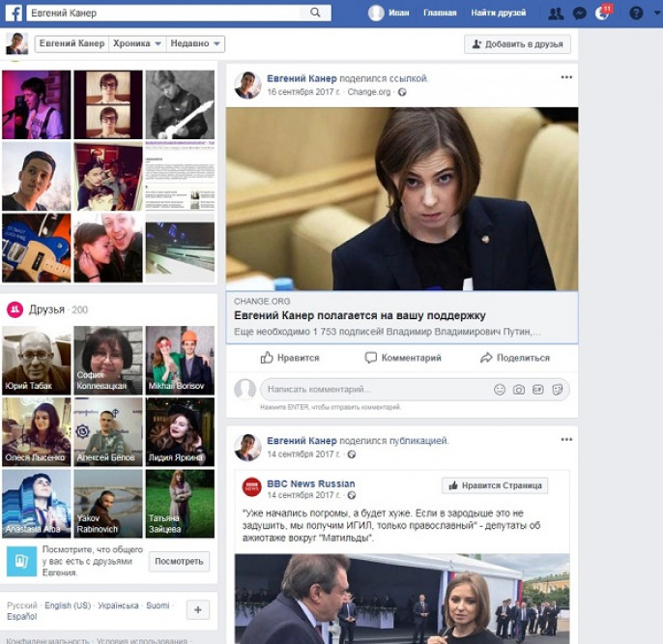Focus the search field with Евгений Канер
Viewport: 663px width, 644px height.
163,14
